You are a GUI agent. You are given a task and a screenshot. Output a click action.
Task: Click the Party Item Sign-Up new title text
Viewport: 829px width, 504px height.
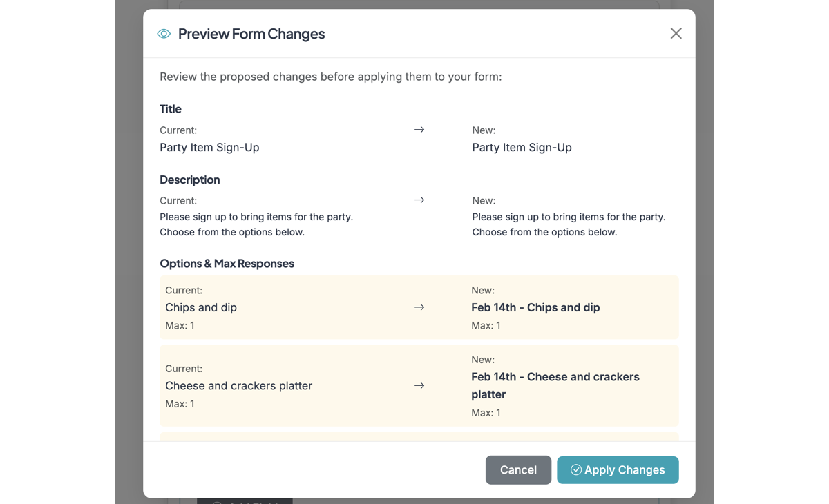tap(522, 147)
